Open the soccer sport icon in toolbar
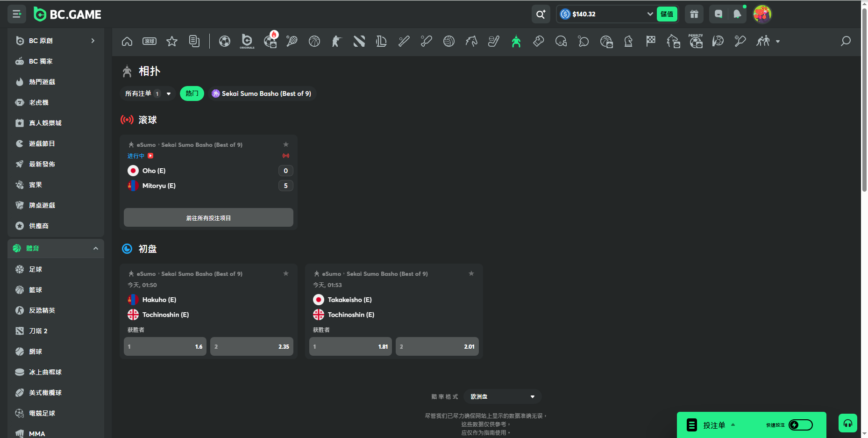This screenshot has height=438, width=868. pyautogui.click(x=225, y=41)
